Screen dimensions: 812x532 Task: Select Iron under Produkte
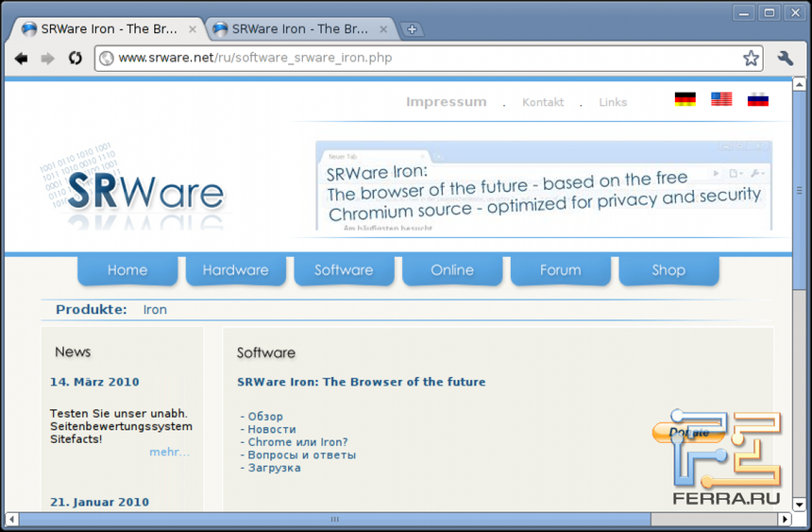(x=155, y=310)
